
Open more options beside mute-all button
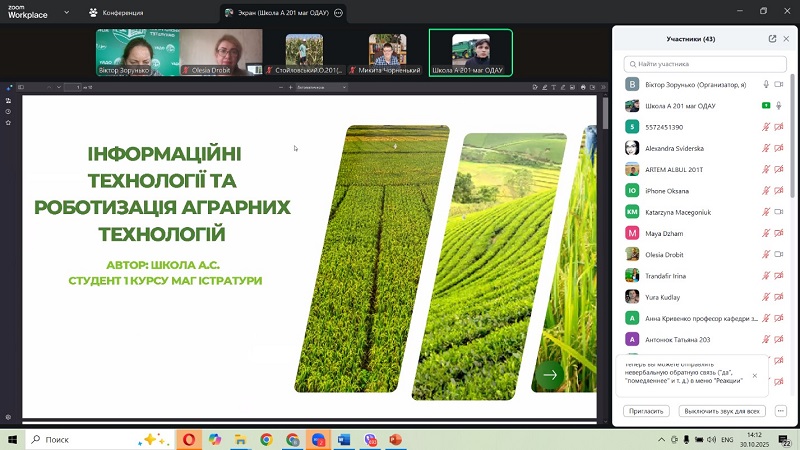click(780, 410)
